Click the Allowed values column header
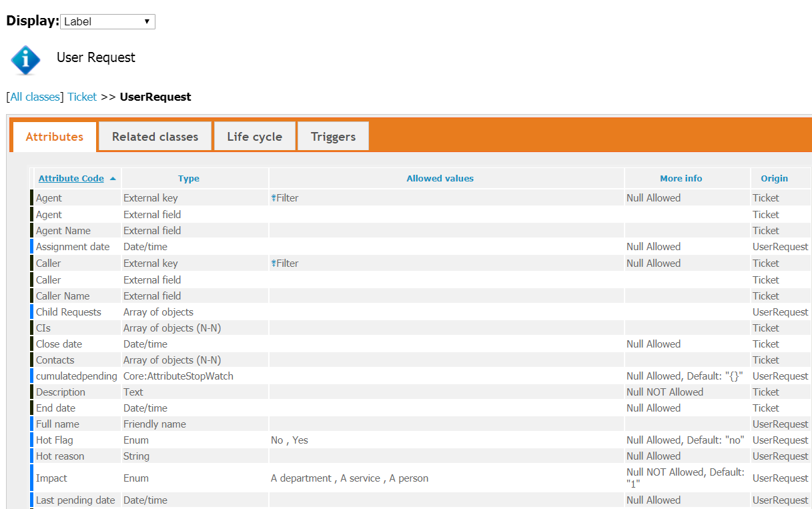Viewport: 812px width, 509px height. 440,179
